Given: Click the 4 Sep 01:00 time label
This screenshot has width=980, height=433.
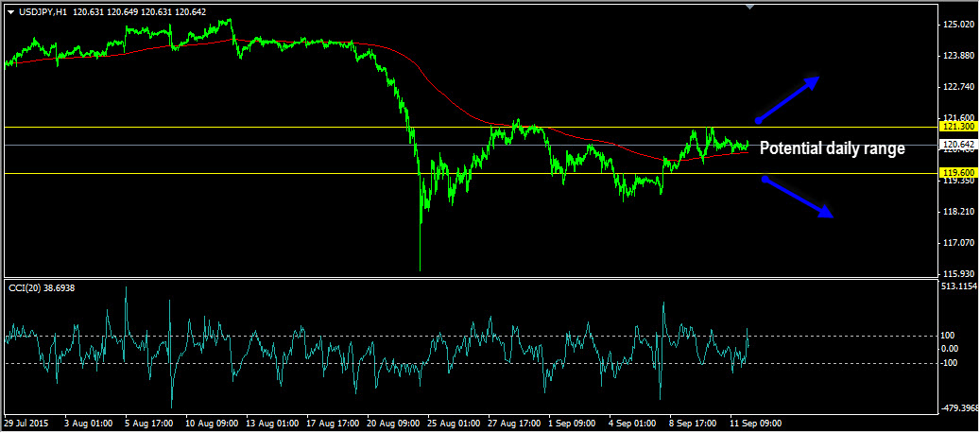Looking at the screenshot, I should click(x=634, y=423).
